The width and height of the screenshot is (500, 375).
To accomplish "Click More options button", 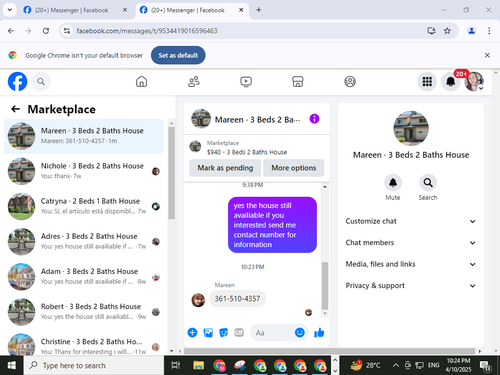I will (x=294, y=168).
